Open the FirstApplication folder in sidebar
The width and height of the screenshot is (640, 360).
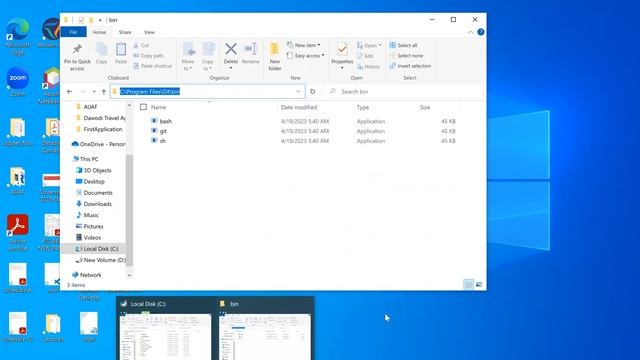pyautogui.click(x=103, y=129)
